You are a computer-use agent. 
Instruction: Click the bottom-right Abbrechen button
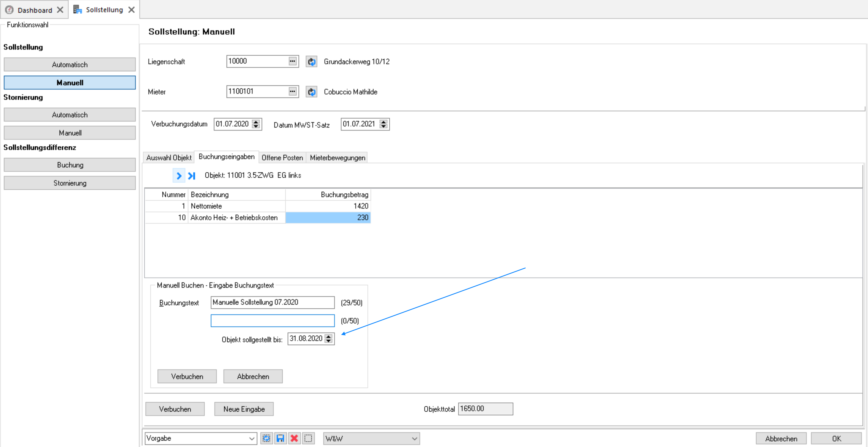[781, 438]
